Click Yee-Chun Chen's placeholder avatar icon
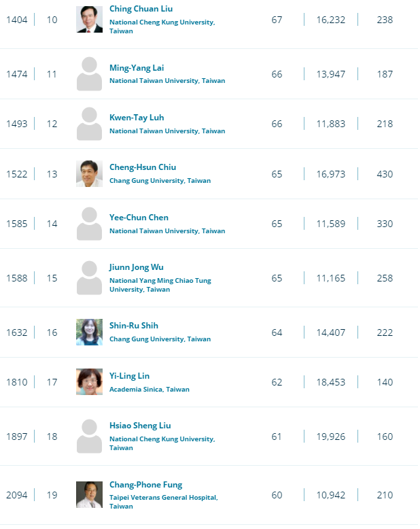The width and height of the screenshot is (420, 529). (89, 224)
